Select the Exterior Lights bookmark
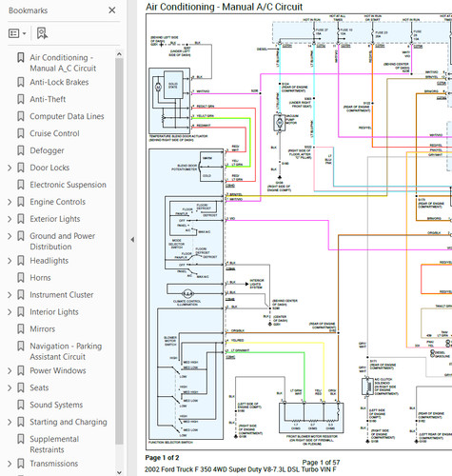Viewport: 452px width, 476px height. [55, 219]
